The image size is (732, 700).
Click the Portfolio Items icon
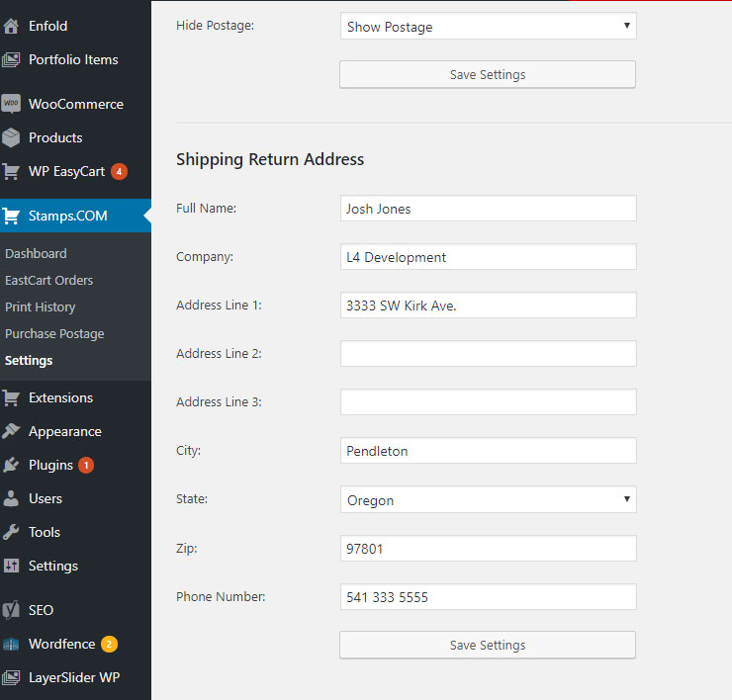pyautogui.click(x=11, y=59)
